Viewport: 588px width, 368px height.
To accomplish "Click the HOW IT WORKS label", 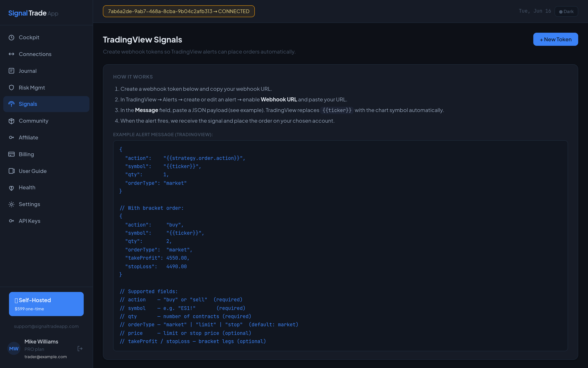I will (133, 77).
